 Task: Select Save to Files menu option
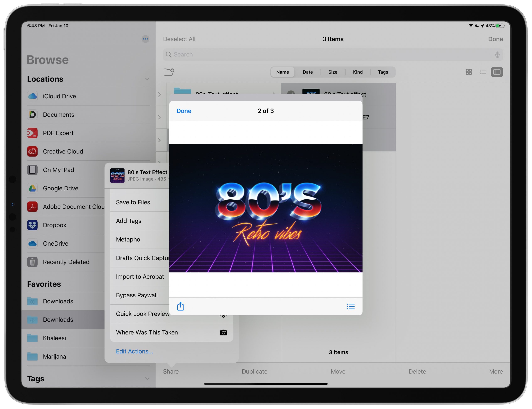133,202
